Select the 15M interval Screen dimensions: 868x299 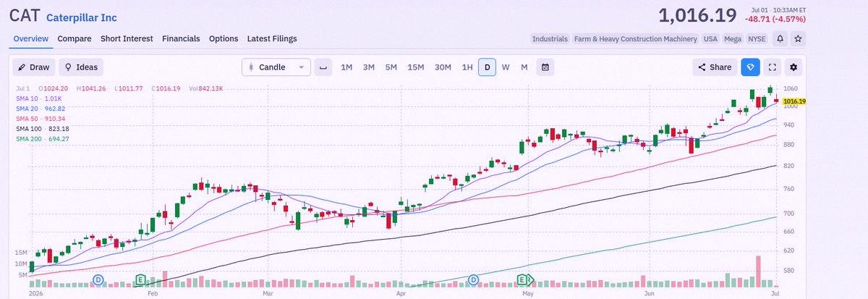coord(415,67)
